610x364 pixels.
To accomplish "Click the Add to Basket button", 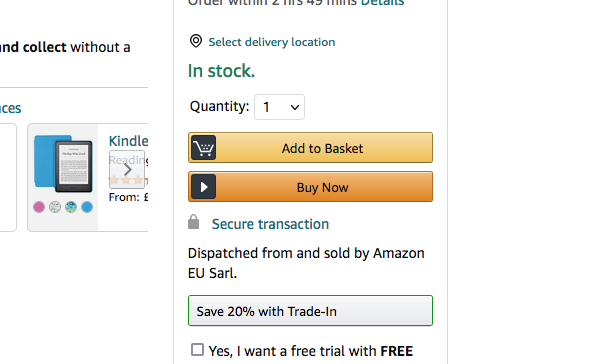I will [310, 148].
